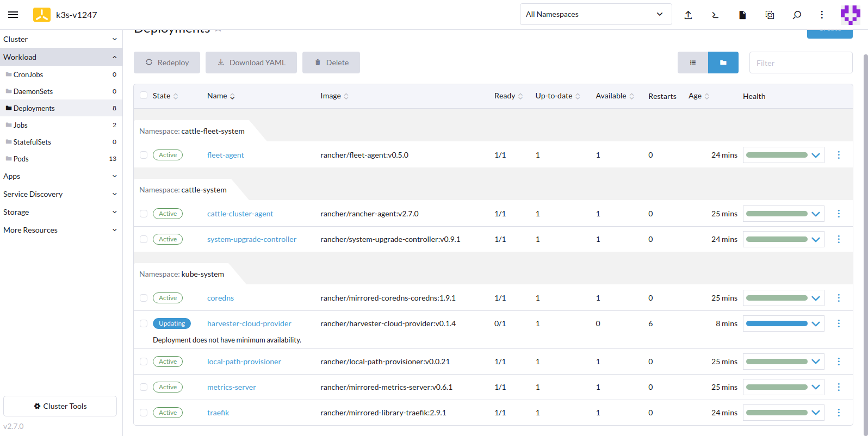Check the traefik row checkbox

coord(144,413)
